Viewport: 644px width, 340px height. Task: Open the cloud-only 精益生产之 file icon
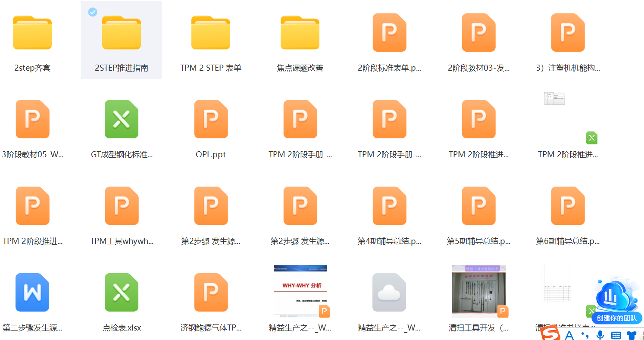coord(389,292)
